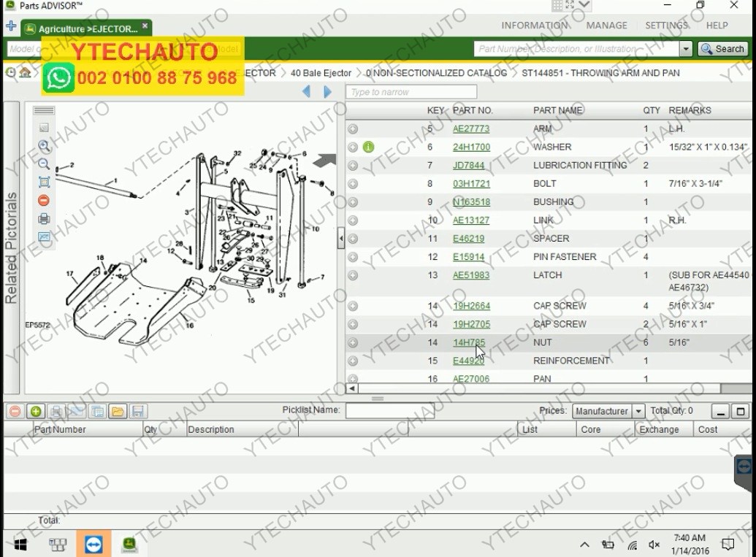Click the green add-to-picklist icon in picklist toolbar
The height and width of the screenshot is (557, 756).
(35, 411)
